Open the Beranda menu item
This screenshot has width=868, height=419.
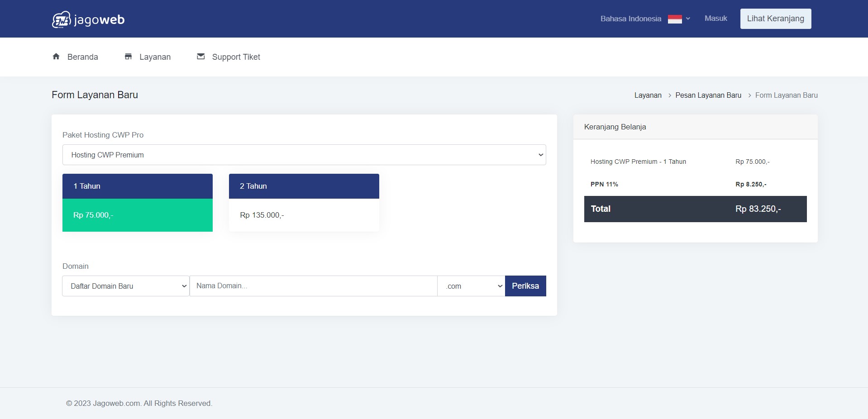pyautogui.click(x=82, y=57)
